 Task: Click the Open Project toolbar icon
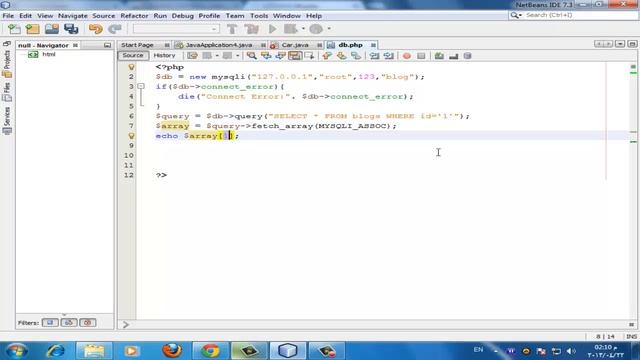point(52,29)
